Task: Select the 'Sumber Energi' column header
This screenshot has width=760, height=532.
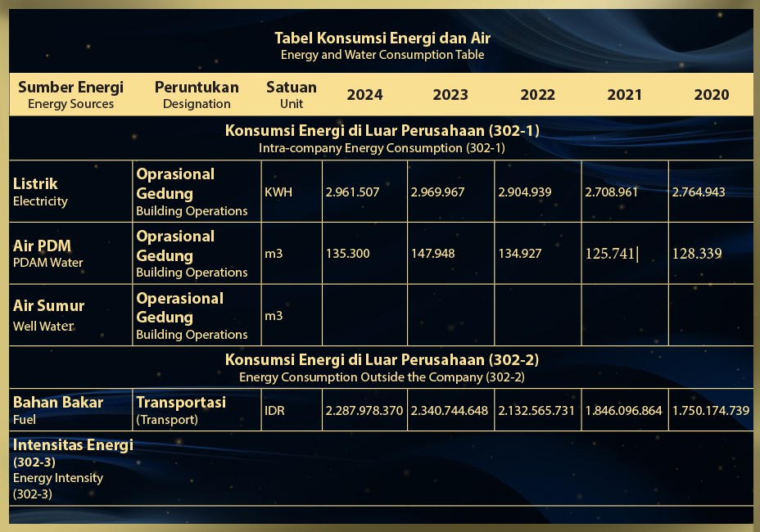Action: click(x=70, y=88)
